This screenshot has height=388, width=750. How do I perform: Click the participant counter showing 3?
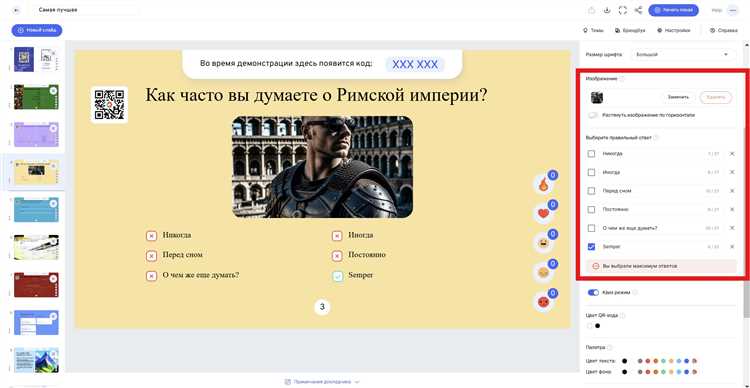coord(322,307)
